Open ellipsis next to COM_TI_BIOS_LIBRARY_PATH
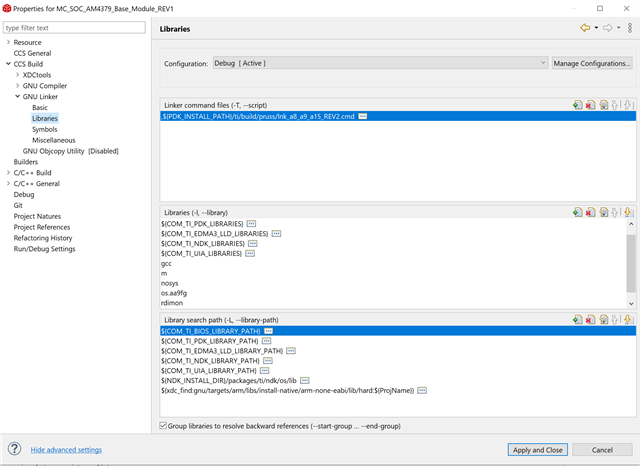Screen dimensions: 640x466 coord(269,331)
